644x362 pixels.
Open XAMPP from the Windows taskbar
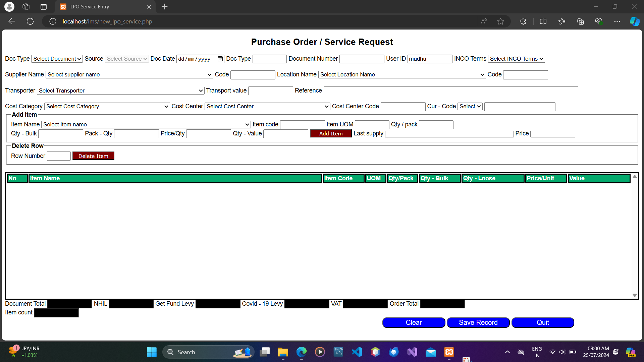coord(449,352)
